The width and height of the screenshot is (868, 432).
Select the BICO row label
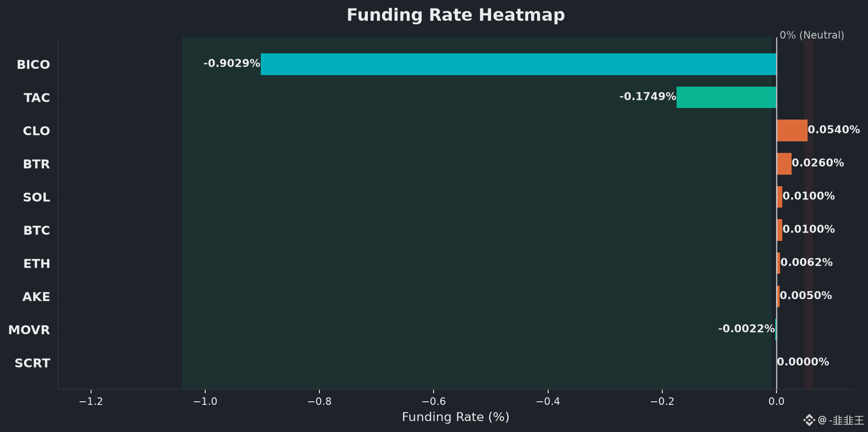[33, 64]
